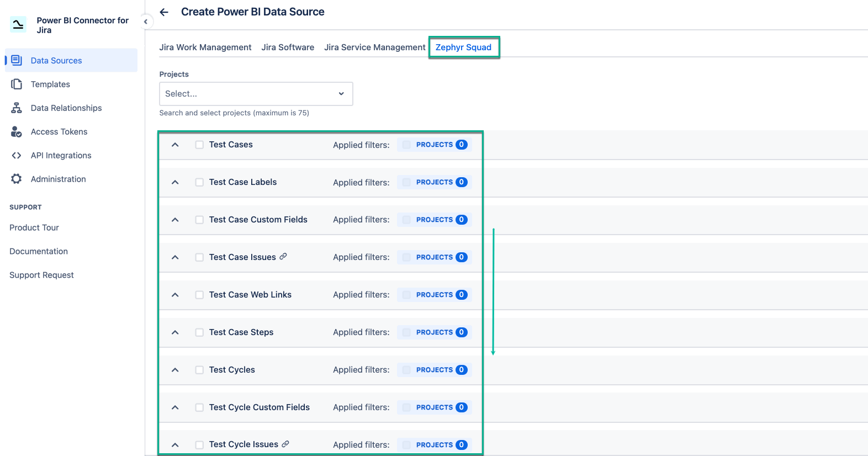The height and width of the screenshot is (456, 868).
Task: Collapse the sidebar with the chevron button
Action: pyautogui.click(x=145, y=22)
